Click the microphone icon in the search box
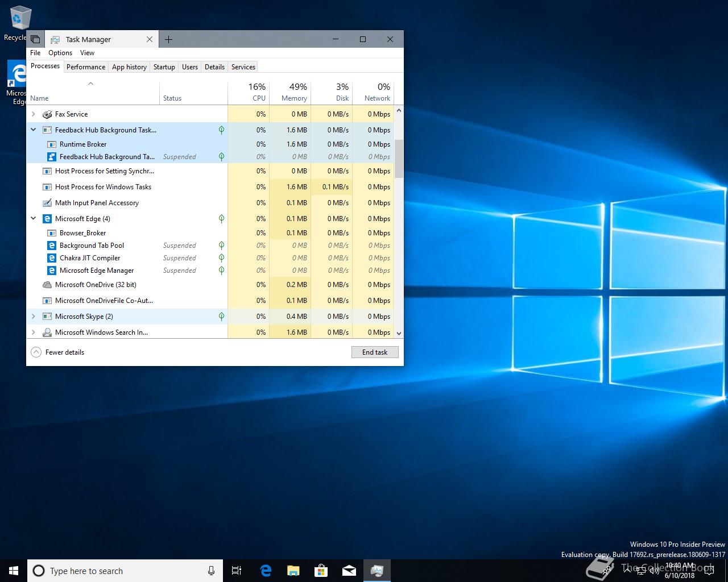The width and height of the screenshot is (728, 582). [212, 571]
